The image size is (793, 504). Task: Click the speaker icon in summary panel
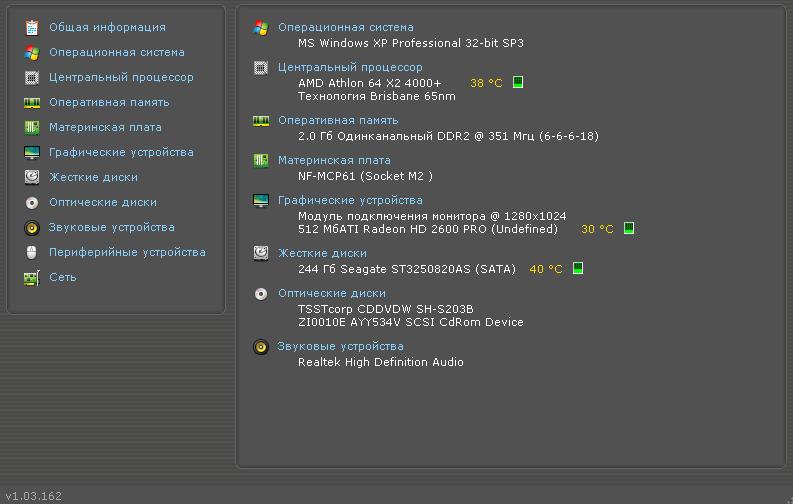(261, 347)
